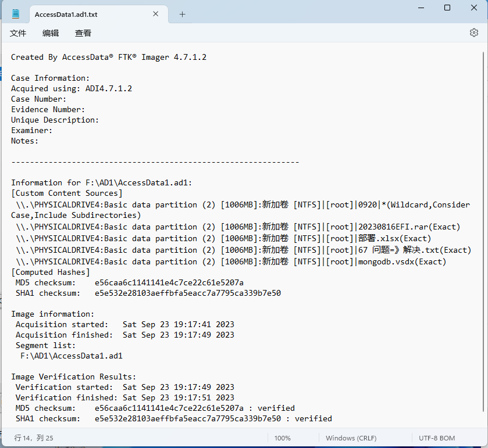Maximize the Notepad window

click(447, 8)
